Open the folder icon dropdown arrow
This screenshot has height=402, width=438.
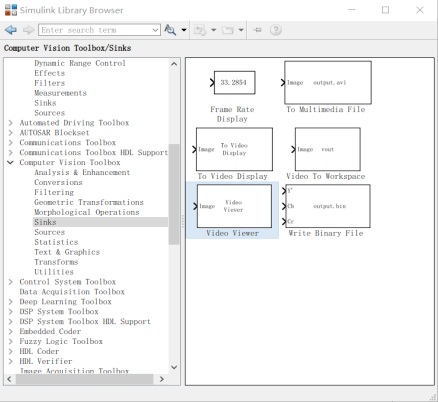[241, 30]
